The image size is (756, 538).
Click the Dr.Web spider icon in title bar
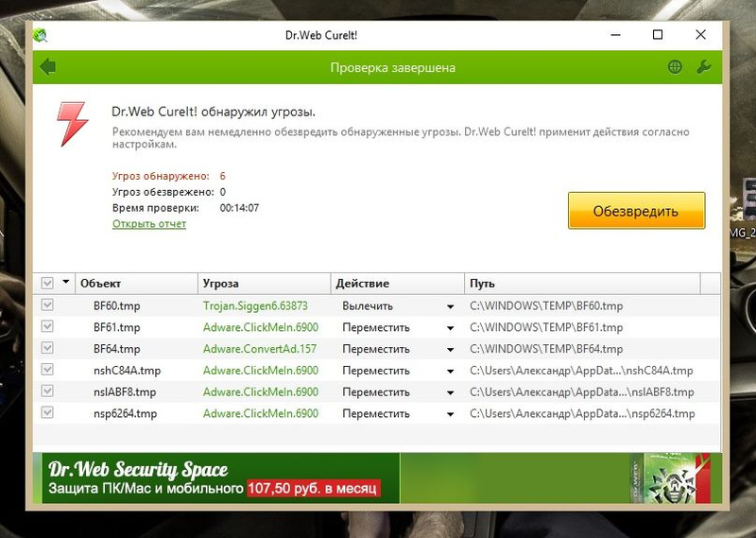point(41,35)
